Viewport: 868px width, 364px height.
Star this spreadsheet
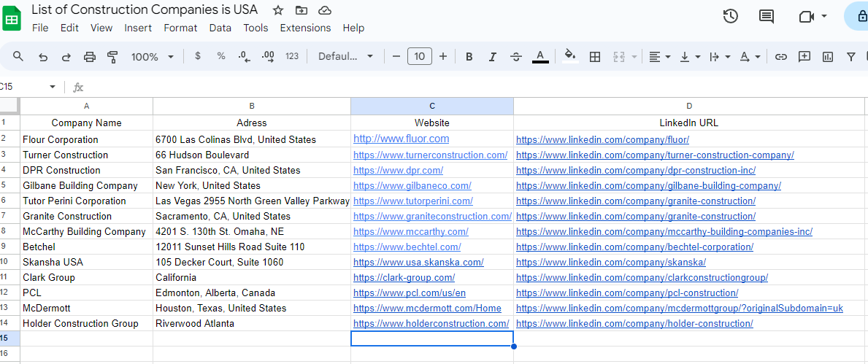(x=278, y=10)
